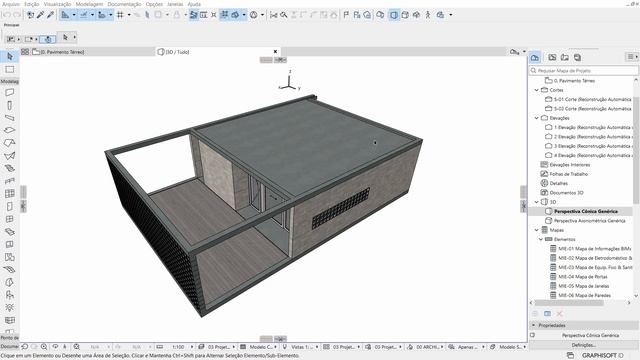640x360 pixels.
Task: Collapse the Elementos subfolder in Navigator
Action: (541, 240)
